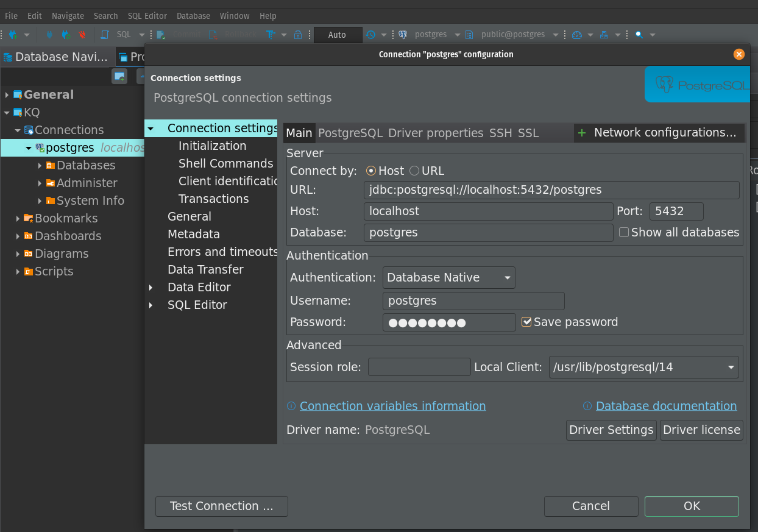Expand the SQL Editor settings node

151,305
